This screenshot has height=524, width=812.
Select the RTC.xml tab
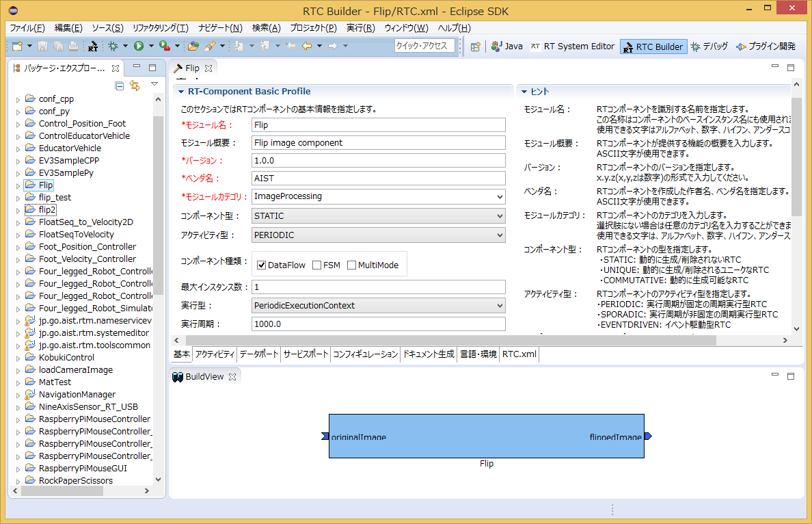pyautogui.click(x=519, y=354)
